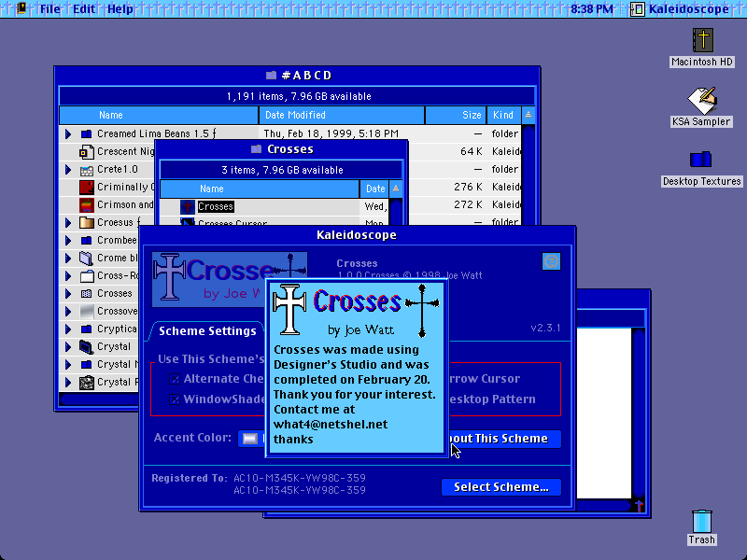This screenshot has width=747, height=560.
Task: Select the Cross-Ro folder icon
Action: point(86,276)
